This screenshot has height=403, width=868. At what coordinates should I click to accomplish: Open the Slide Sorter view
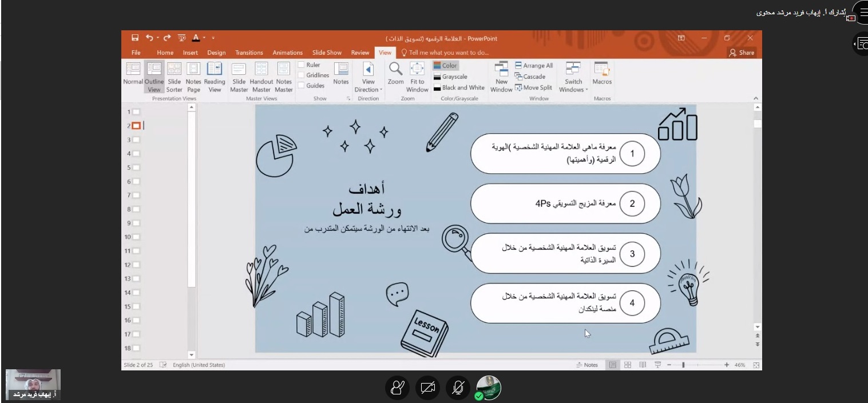point(174,77)
